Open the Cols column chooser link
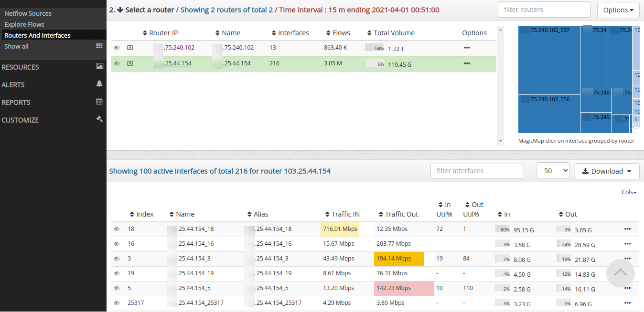The width and height of the screenshot is (644, 312). click(x=629, y=192)
